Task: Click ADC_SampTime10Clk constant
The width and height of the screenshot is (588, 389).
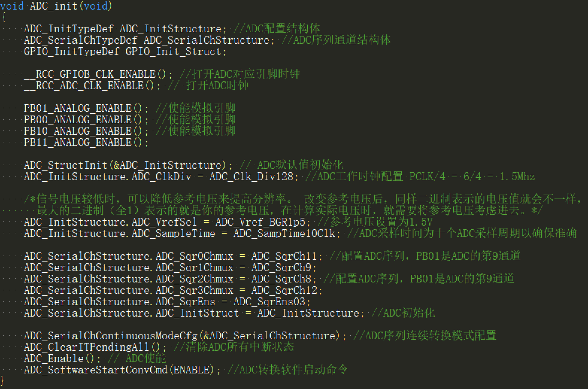Action: point(284,233)
